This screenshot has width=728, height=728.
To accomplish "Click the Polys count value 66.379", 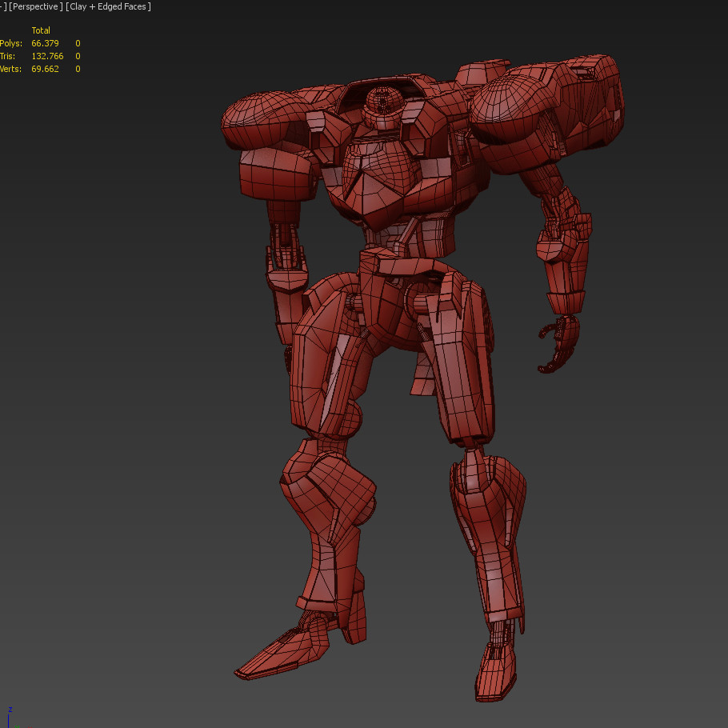I will click(x=45, y=43).
